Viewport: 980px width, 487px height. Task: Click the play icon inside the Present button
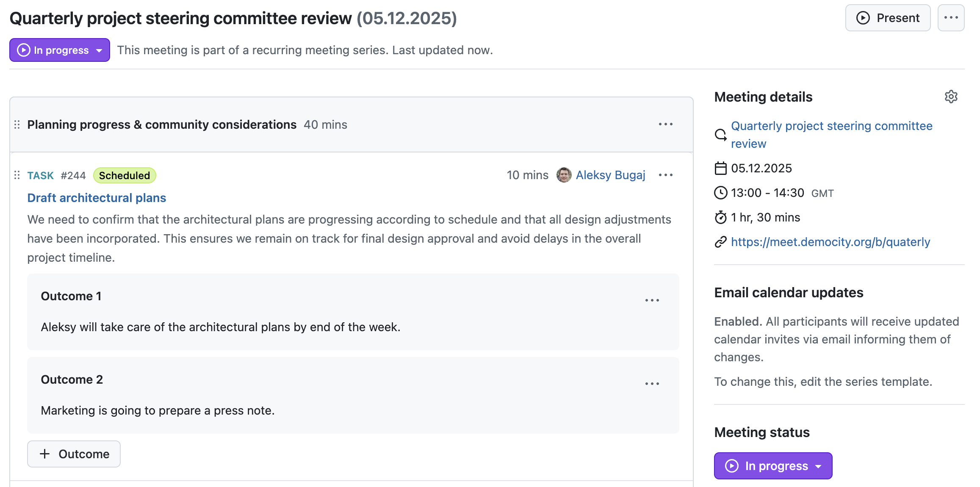click(x=863, y=18)
